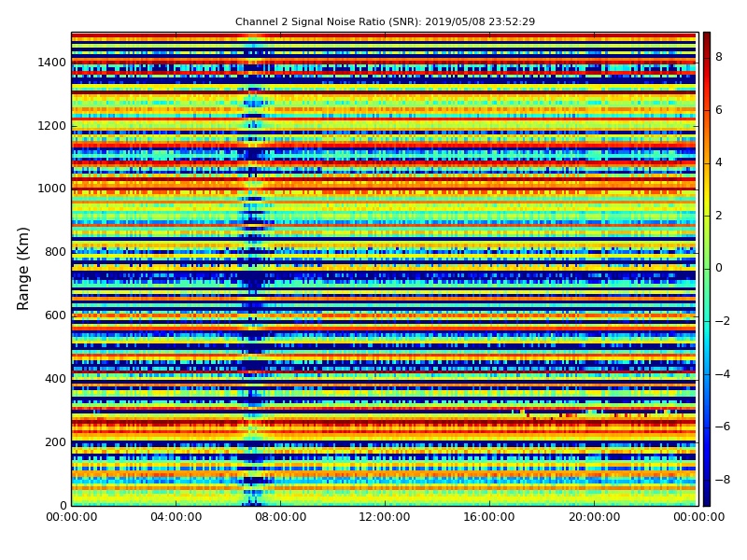The width and height of the screenshot is (747, 560).
Task: Click the Range (Km) axis label
Action: point(22,269)
